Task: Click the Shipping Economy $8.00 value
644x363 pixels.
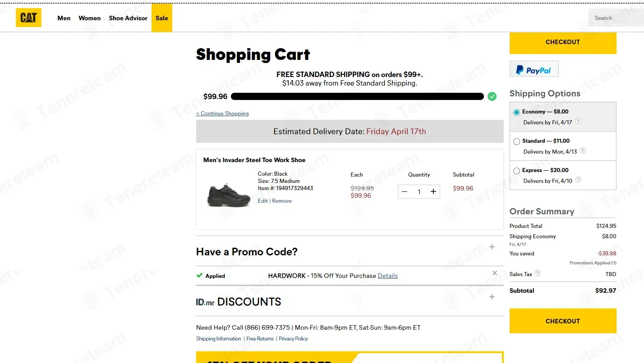Action: coord(609,236)
